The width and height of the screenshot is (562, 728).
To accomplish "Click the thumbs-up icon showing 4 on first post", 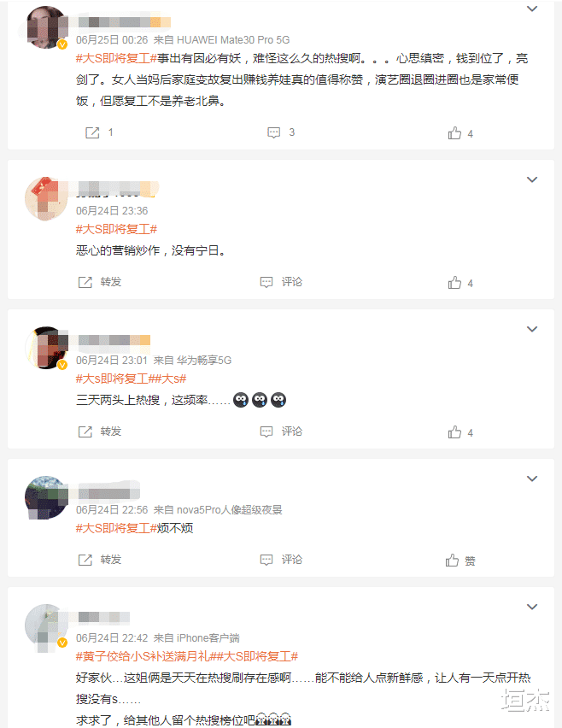I will [x=453, y=132].
